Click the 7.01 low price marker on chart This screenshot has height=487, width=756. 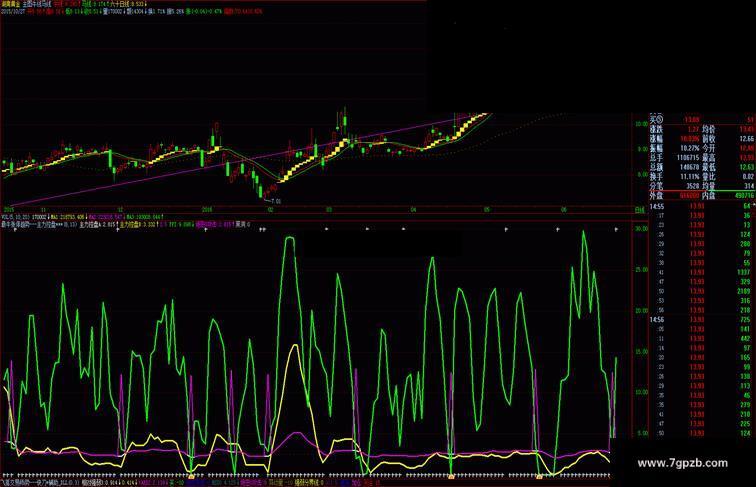276,201
